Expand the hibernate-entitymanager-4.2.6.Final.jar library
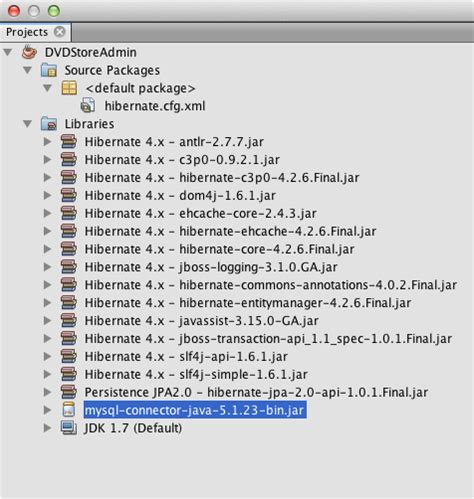Screen dimensions: 474x499 click(47, 303)
